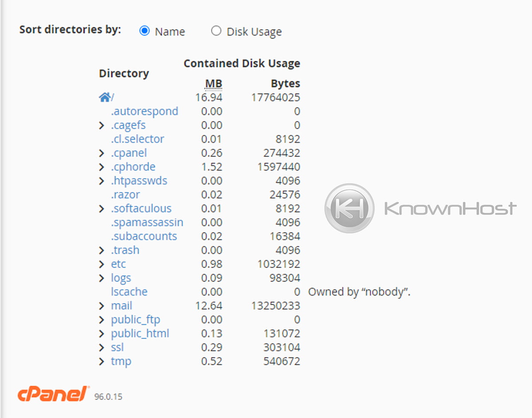Click the home icon next to root directory
The width and height of the screenshot is (532, 418).
coord(105,97)
